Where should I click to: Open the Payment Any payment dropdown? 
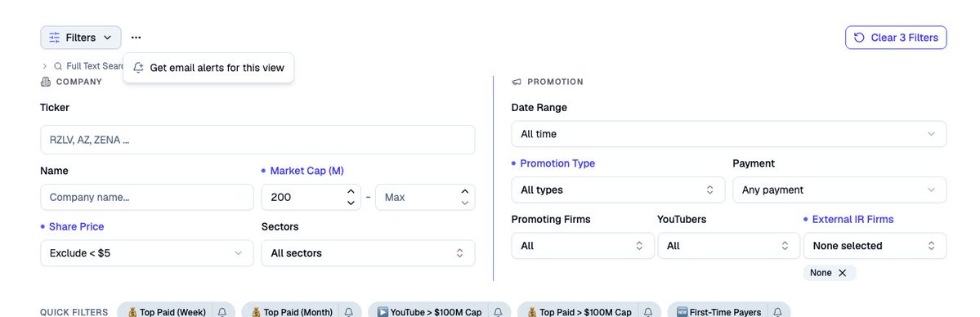coord(839,190)
